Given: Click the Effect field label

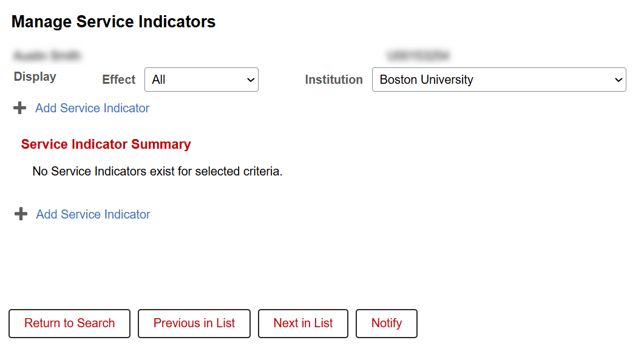Looking at the screenshot, I should pyautogui.click(x=119, y=80).
